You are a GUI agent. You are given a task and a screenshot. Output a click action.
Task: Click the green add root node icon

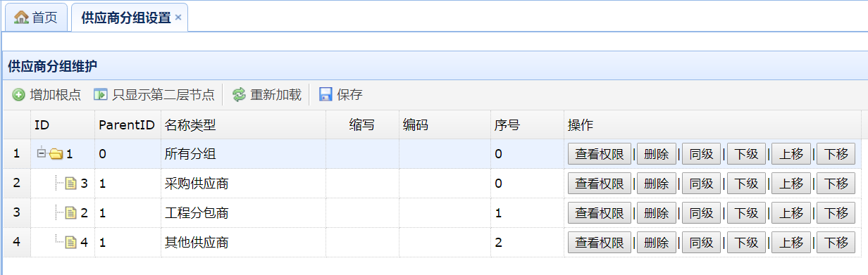click(18, 95)
